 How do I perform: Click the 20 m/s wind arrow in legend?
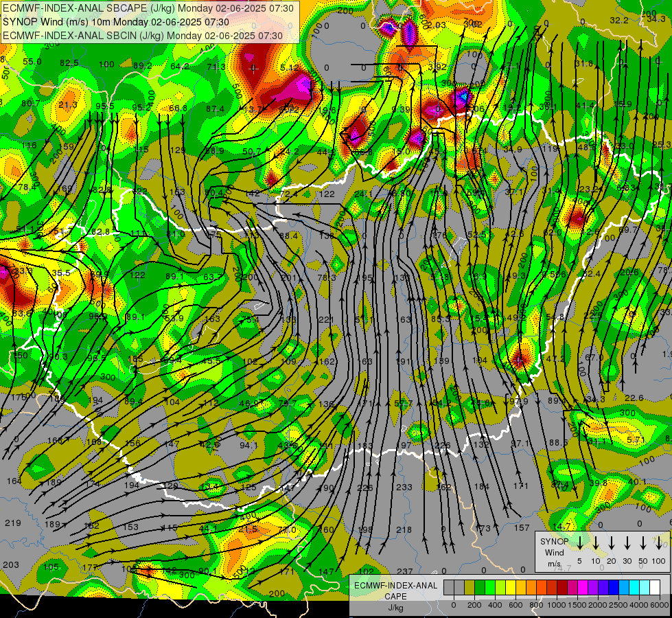point(612,543)
